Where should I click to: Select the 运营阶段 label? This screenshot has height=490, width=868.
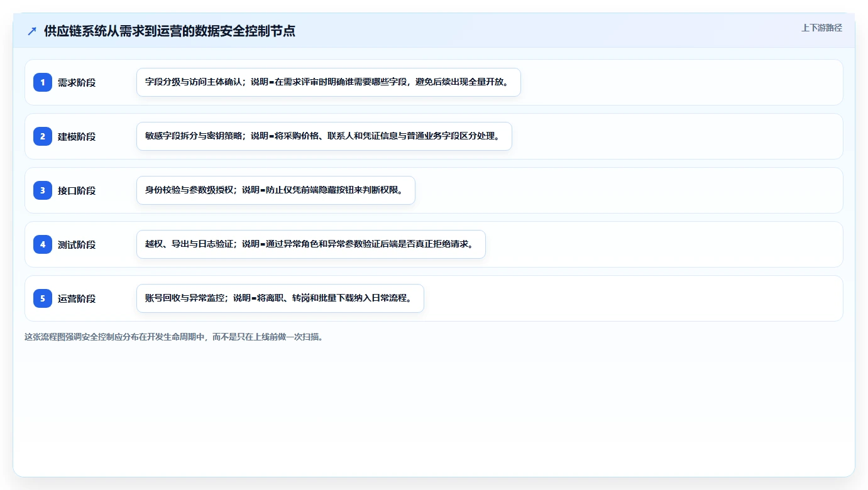pos(77,298)
